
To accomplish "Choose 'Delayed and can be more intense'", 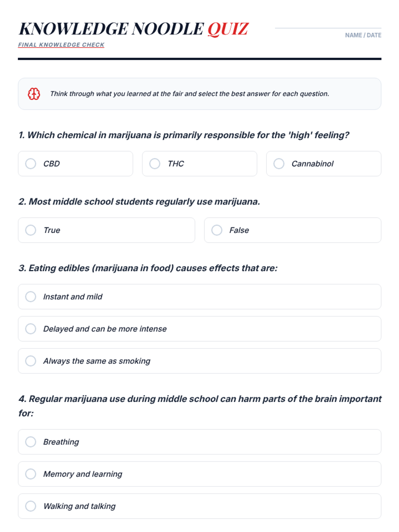I will point(31,329).
